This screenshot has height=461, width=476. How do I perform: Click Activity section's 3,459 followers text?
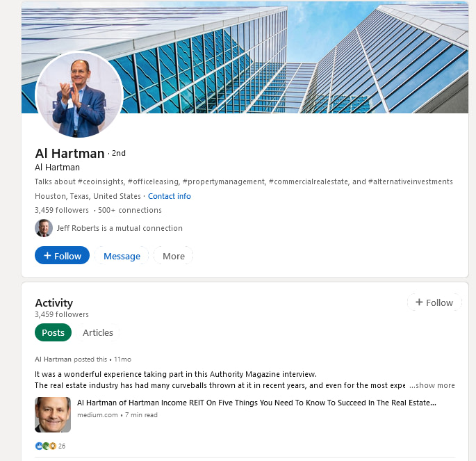[62, 314]
